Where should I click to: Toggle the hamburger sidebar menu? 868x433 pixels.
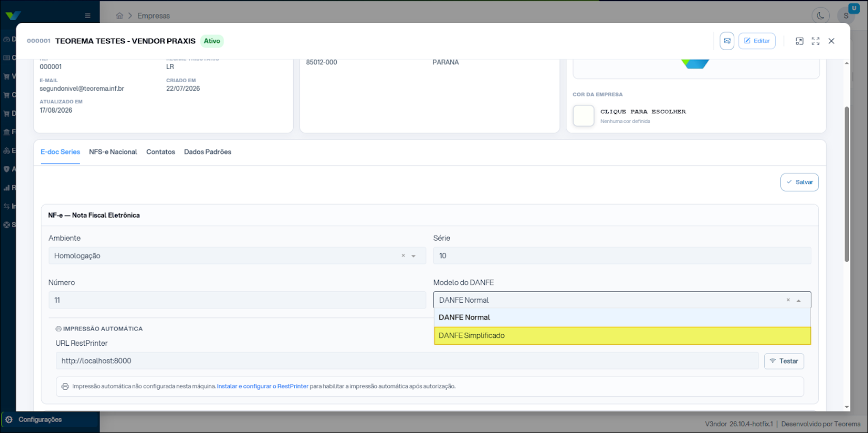tap(88, 16)
